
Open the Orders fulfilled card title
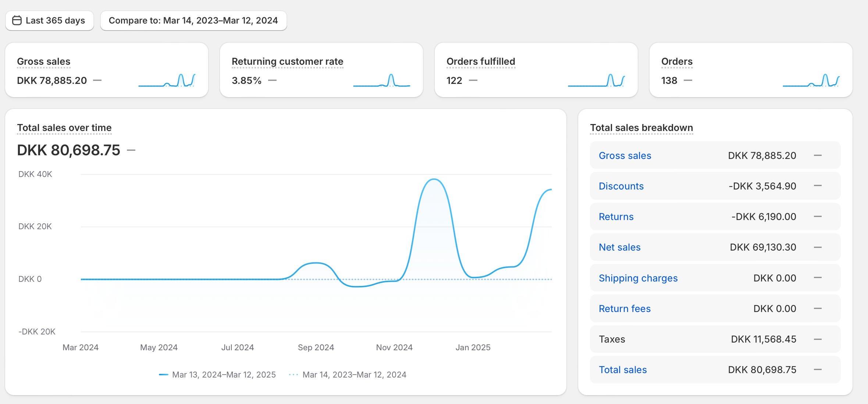point(480,61)
